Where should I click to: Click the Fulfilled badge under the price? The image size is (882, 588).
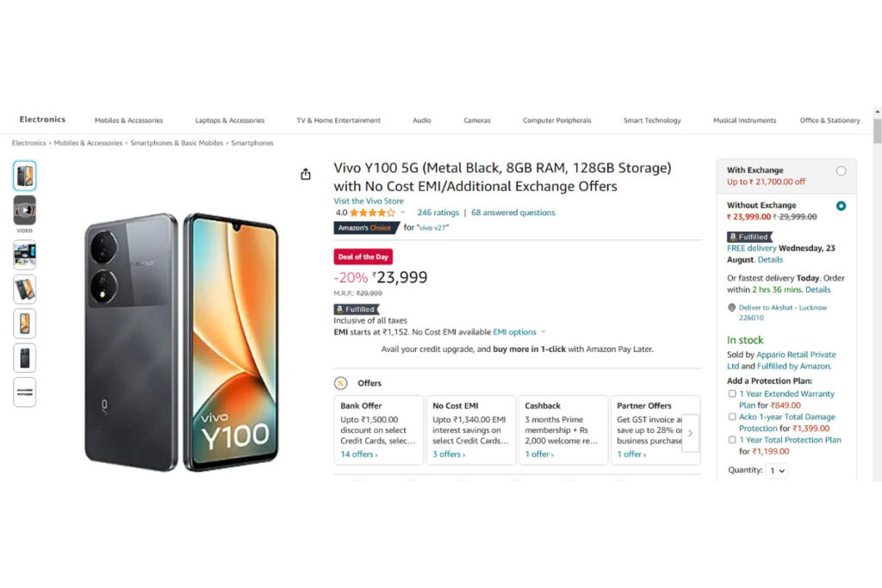click(x=357, y=309)
